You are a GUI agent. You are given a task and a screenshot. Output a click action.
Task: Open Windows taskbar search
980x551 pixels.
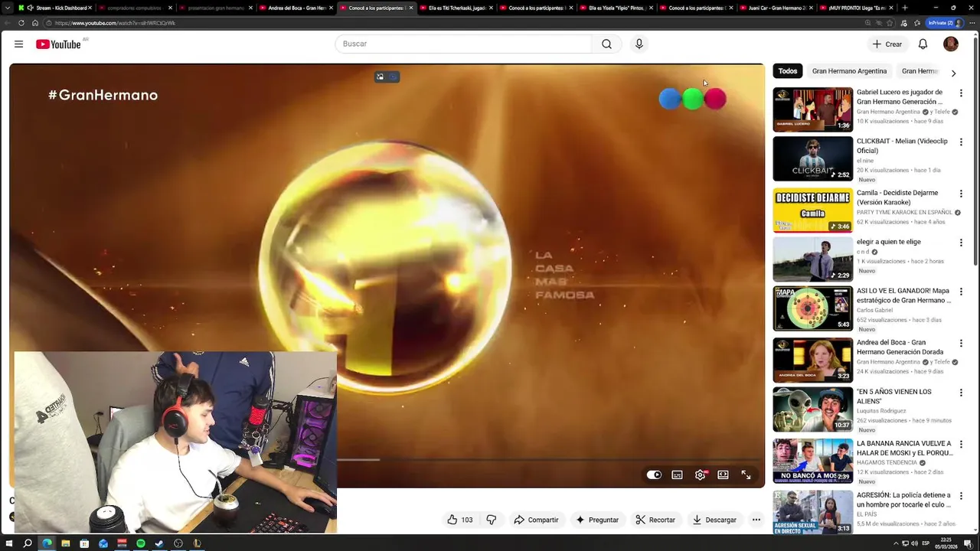(28, 543)
